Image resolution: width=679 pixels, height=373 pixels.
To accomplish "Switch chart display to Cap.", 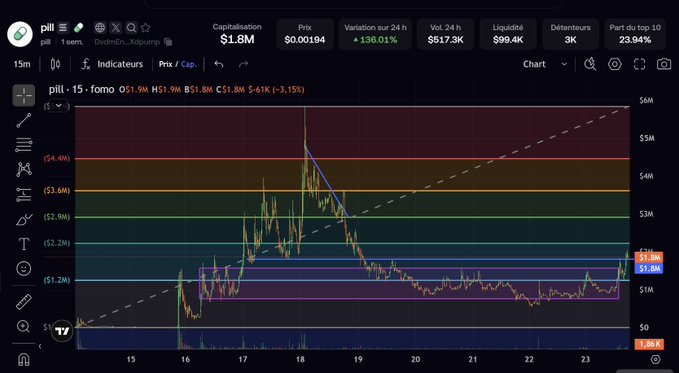I will point(188,64).
